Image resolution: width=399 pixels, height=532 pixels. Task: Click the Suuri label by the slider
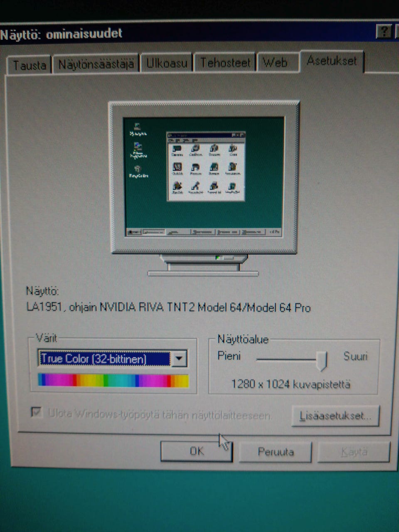tap(355, 356)
